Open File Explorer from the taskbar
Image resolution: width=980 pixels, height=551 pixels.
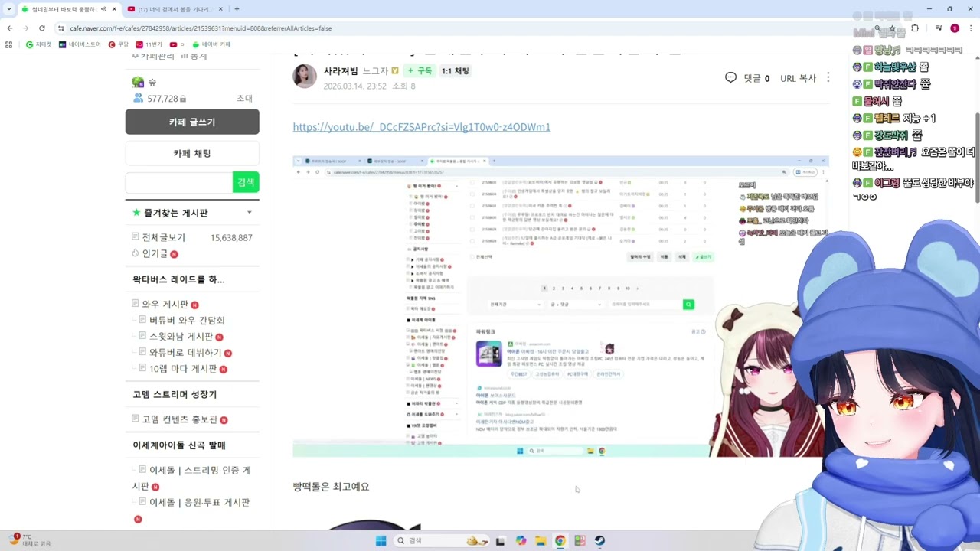[x=541, y=541]
